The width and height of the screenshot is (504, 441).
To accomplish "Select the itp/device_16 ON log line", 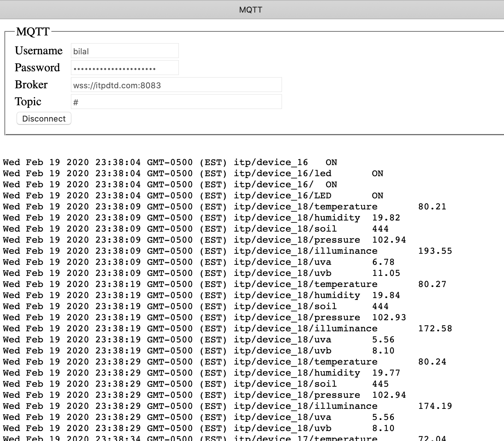I will [170, 163].
